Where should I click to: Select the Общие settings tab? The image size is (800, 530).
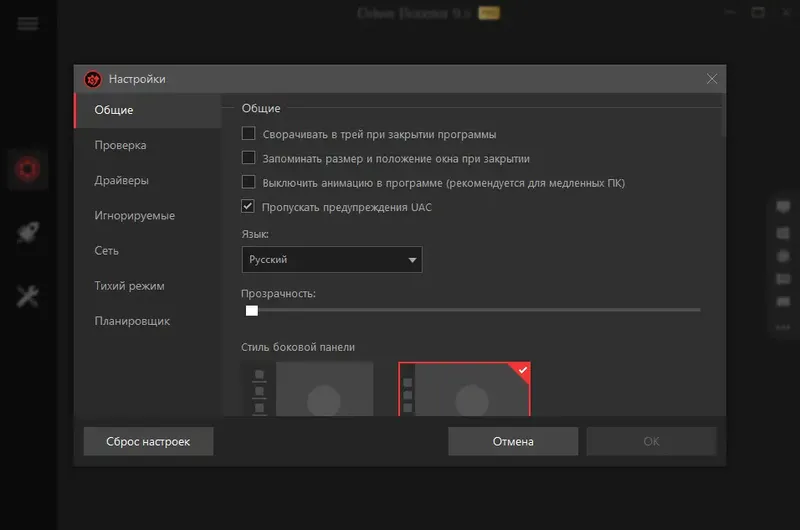click(x=147, y=110)
